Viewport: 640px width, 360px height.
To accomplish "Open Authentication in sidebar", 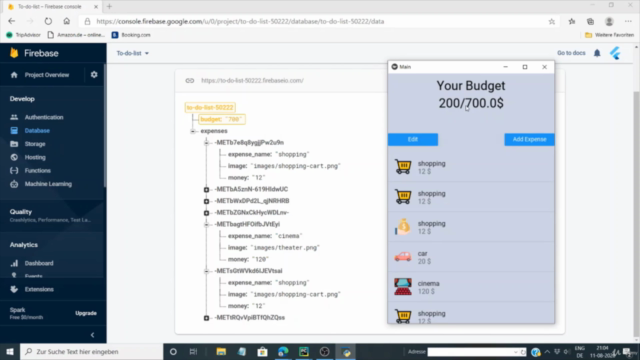I will click(44, 117).
